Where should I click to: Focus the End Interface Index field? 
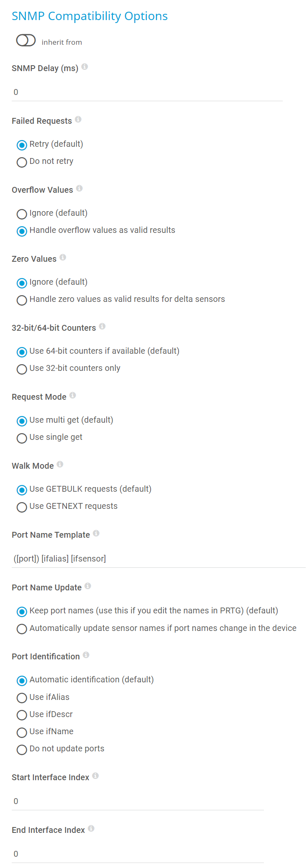[137, 854]
